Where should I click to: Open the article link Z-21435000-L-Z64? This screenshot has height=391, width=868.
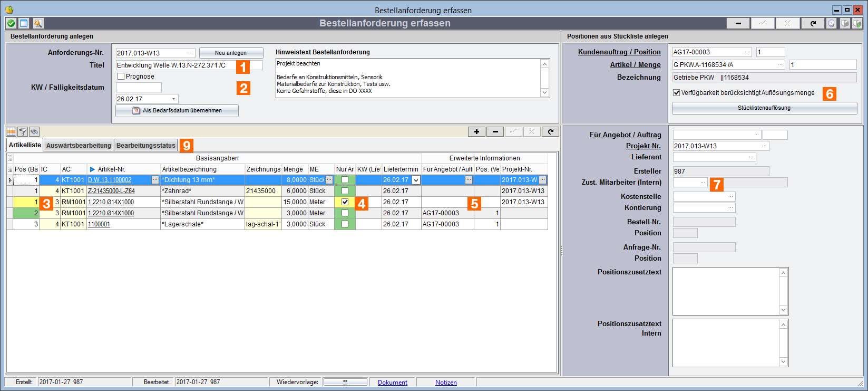point(111,191)
